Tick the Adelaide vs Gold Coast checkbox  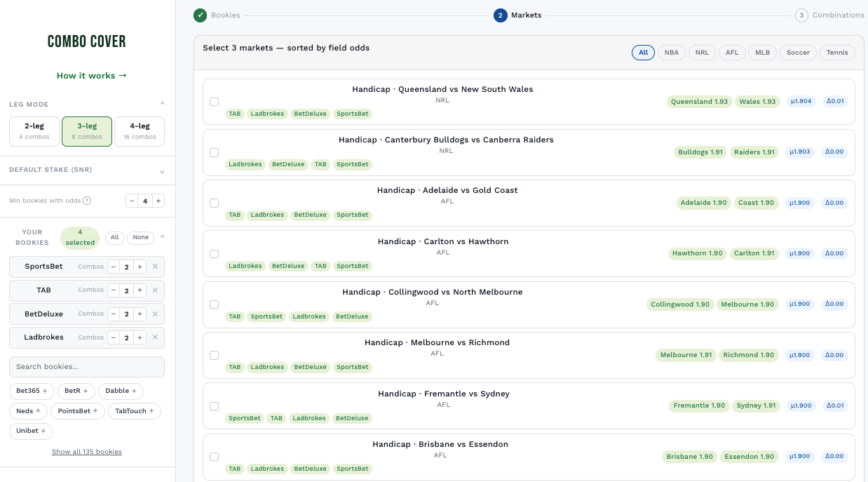(x=215, y=203)
